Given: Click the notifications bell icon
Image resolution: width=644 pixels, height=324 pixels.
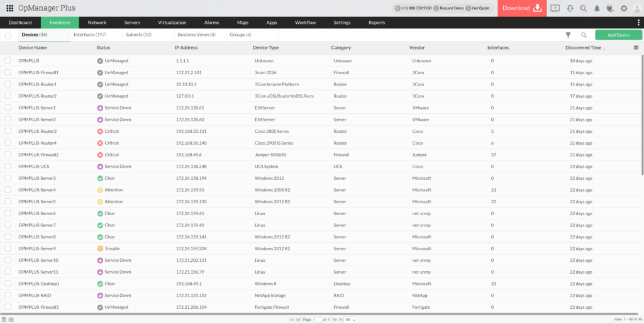Looking at the screenshot, I should click(x=597, y=8).
